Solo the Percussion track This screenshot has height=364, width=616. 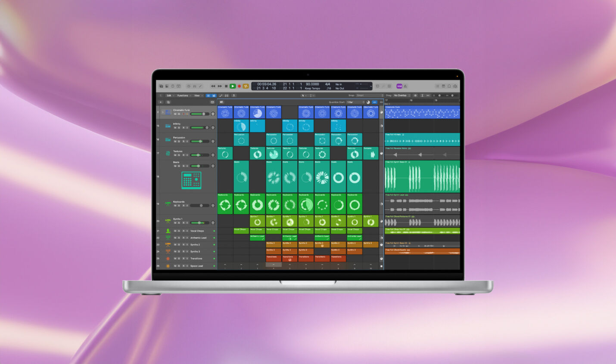[179, 142]
